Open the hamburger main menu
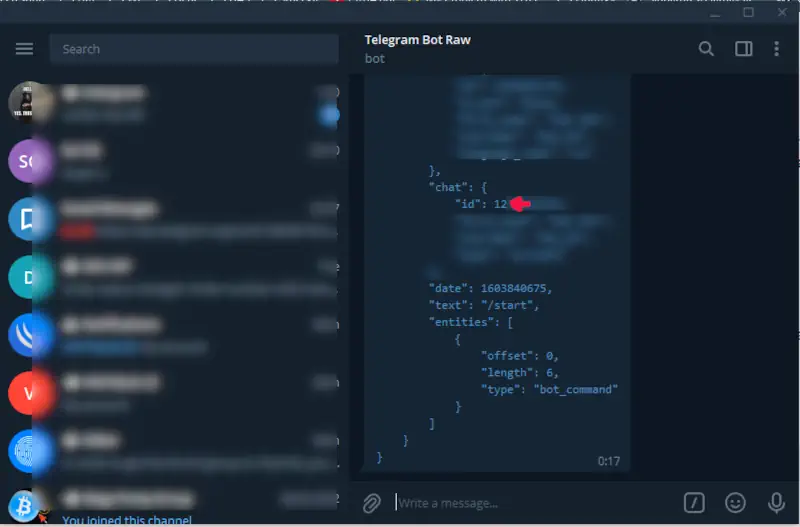Viewport: 800px width, 527px height. tap(24, 49)
